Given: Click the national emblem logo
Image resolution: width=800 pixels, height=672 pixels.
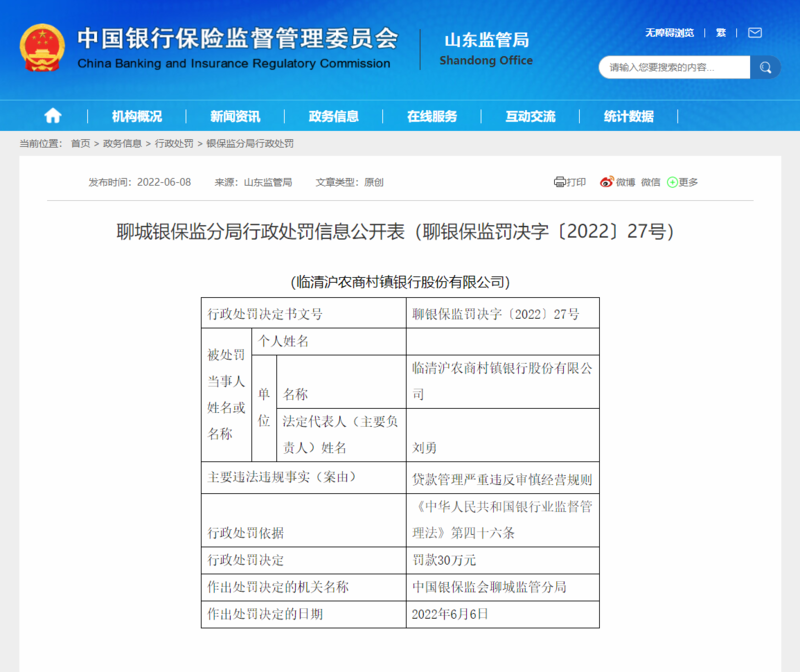Looking at the screenshot, I should (x=42, y=47).
